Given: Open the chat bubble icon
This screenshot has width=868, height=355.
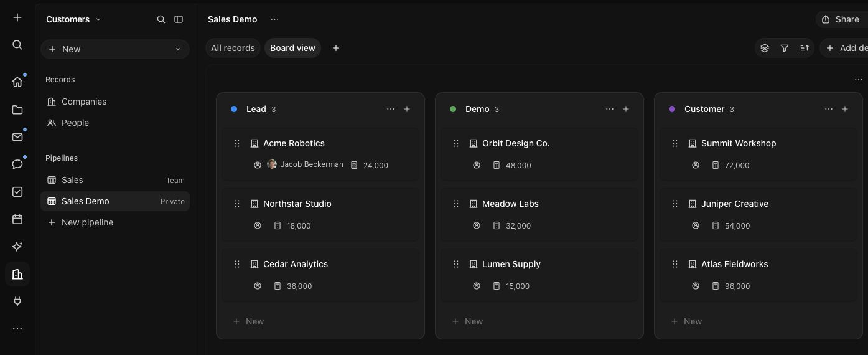Looking at the screenshot, I should [x=17, y=164].
